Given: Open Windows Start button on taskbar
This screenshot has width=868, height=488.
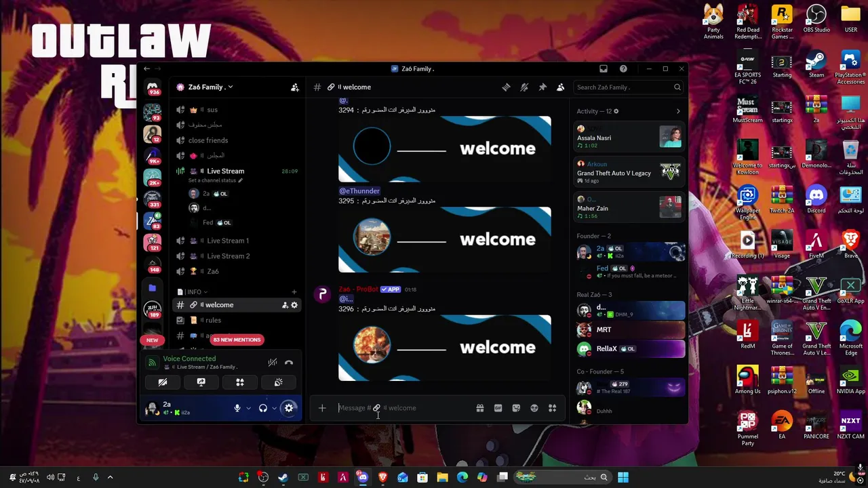Looking at the screenshot, I should click(x=623, y=477).
